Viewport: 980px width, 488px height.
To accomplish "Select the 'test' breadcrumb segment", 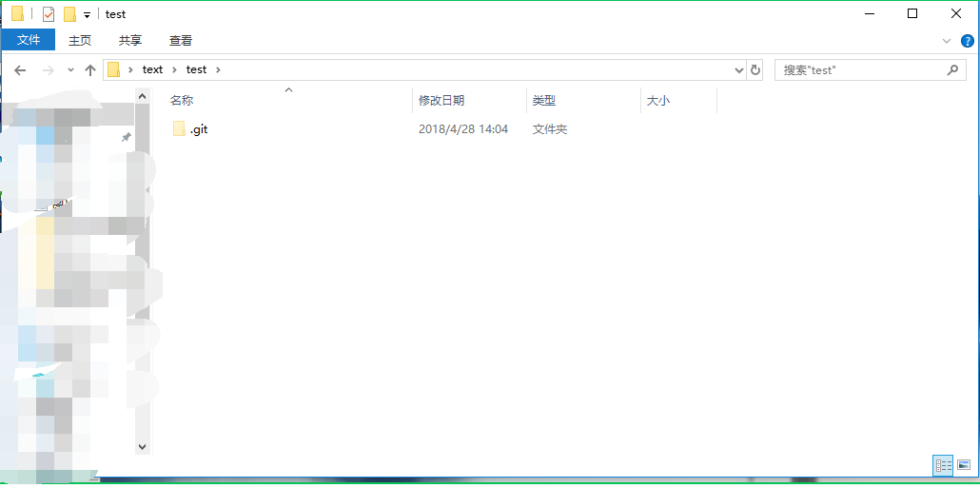I will pos(196,69).
